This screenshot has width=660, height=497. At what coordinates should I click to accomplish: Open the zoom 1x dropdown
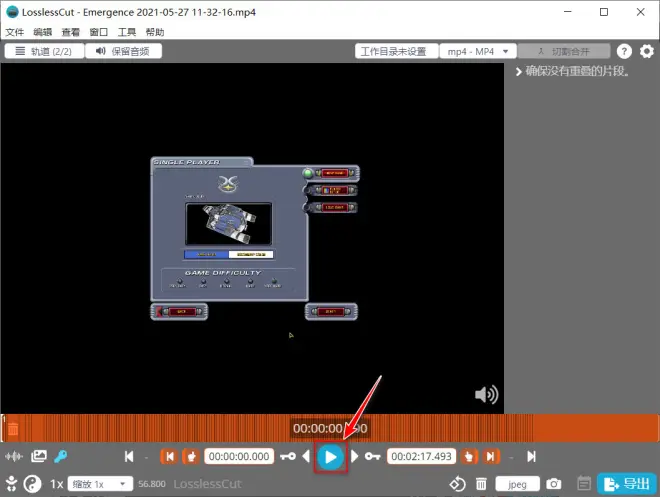(x=100, y=484)
